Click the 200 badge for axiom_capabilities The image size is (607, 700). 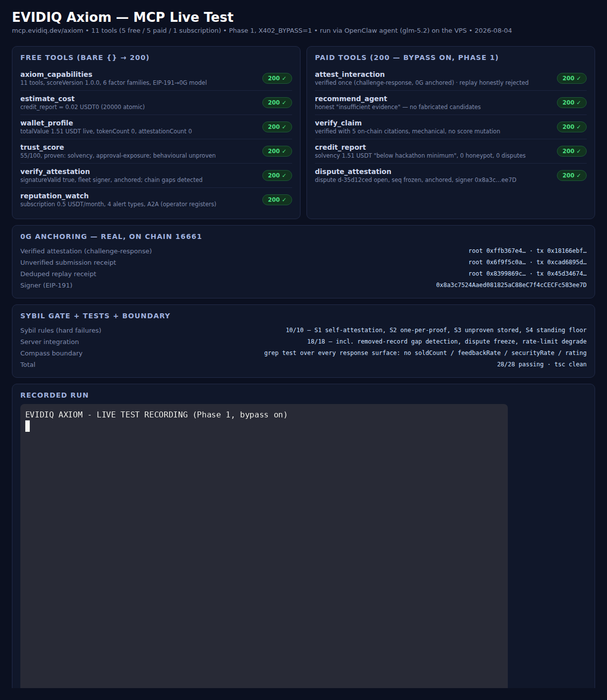click(x=277, y=78)
